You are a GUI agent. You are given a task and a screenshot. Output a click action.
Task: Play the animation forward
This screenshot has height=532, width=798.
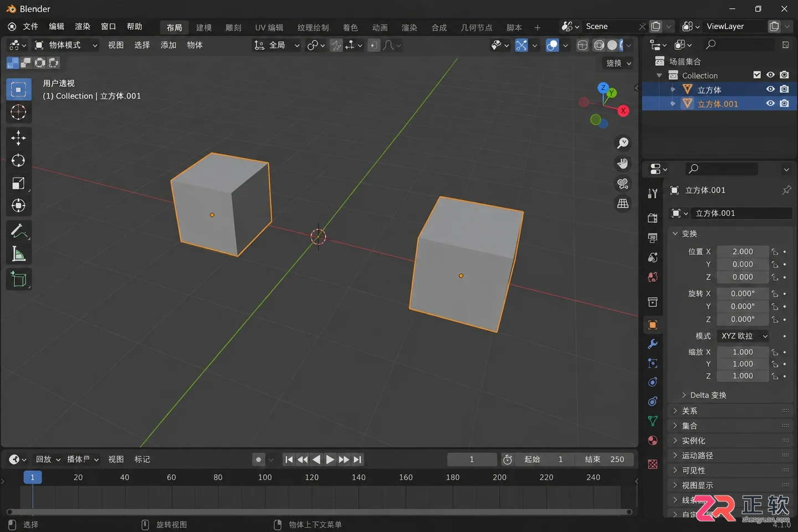pos(330,459)
